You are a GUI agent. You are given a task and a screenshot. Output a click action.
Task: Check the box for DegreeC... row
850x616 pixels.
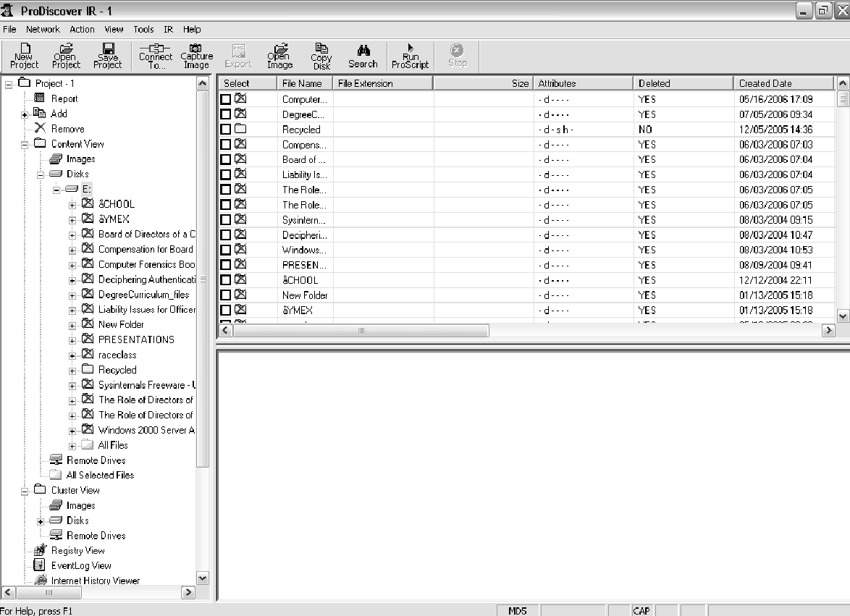pos(225,114)
